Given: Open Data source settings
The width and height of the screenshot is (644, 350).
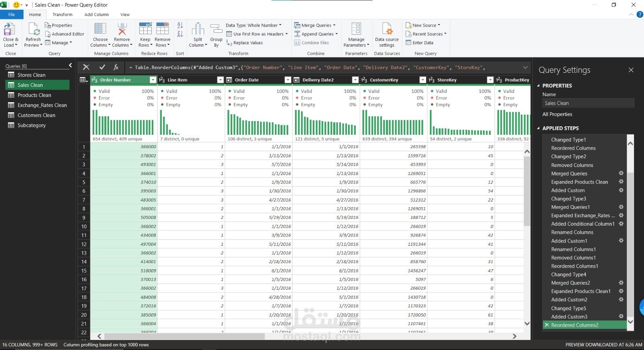Looking at the screenshot, I should [386, 35].
